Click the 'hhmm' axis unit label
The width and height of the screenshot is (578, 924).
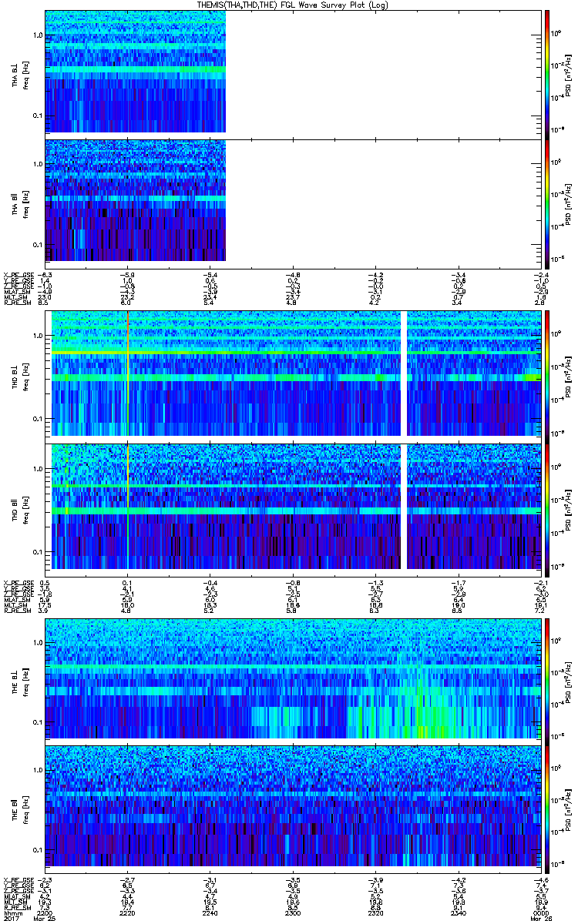(12, 913)
